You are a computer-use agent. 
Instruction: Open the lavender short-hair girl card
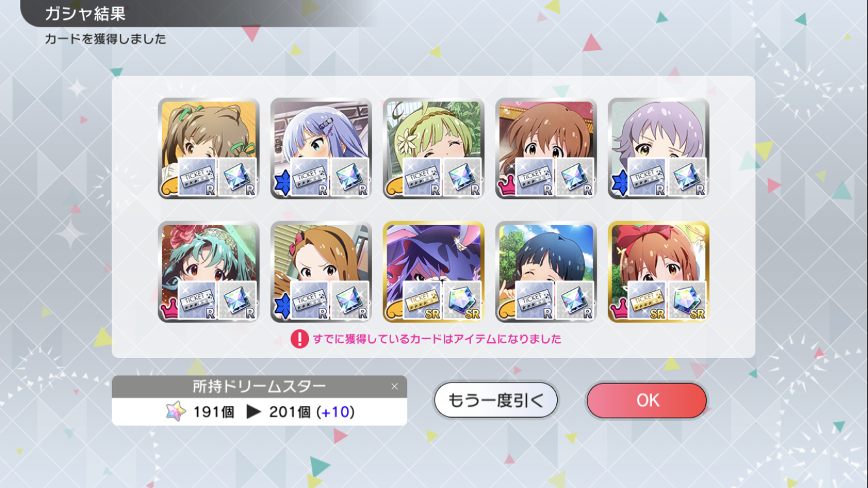point(658,148)
